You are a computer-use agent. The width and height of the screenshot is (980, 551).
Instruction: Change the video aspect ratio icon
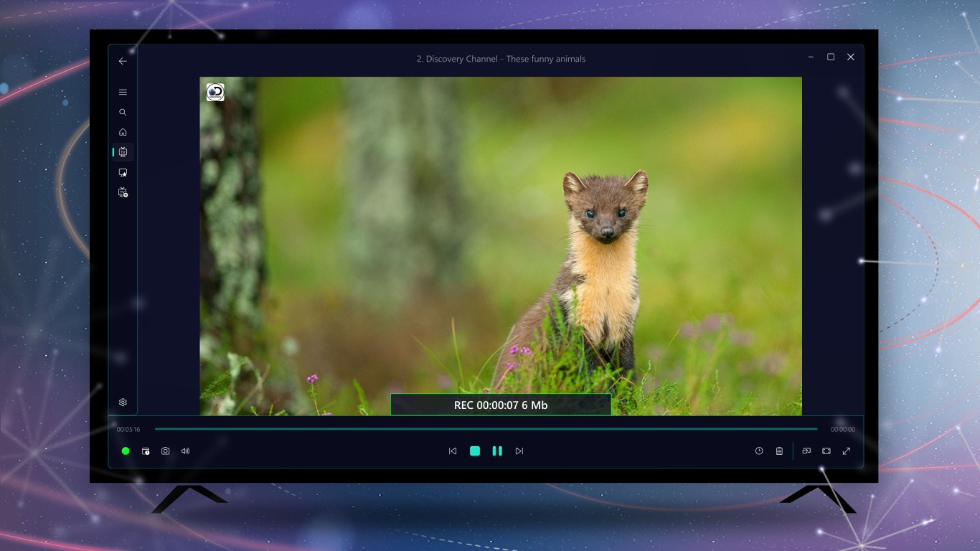point(826,451)
